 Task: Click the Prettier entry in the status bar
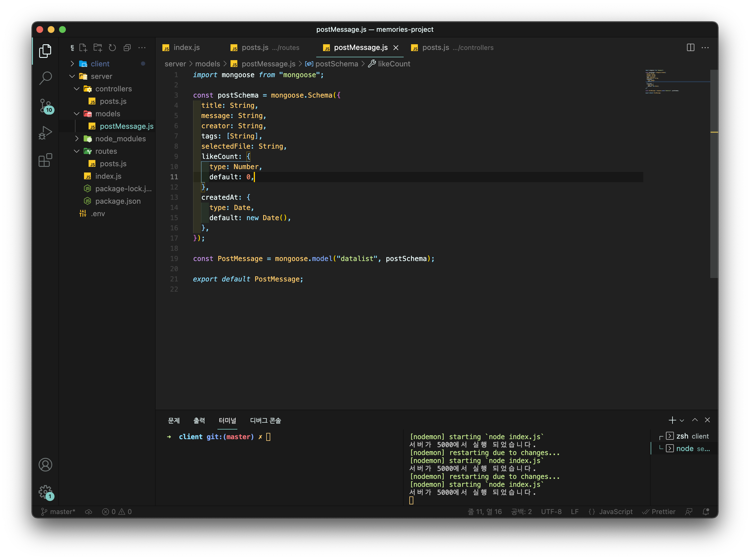[659, 511]
